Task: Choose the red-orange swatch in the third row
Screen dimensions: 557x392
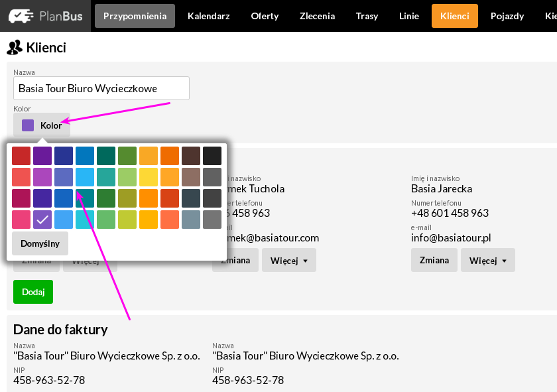Action: [170, 198]
